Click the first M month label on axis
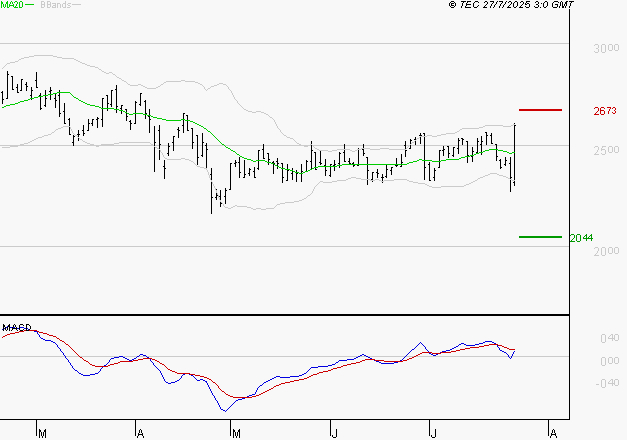This screenshot has height=440, width=627. [x=42, y=433]
